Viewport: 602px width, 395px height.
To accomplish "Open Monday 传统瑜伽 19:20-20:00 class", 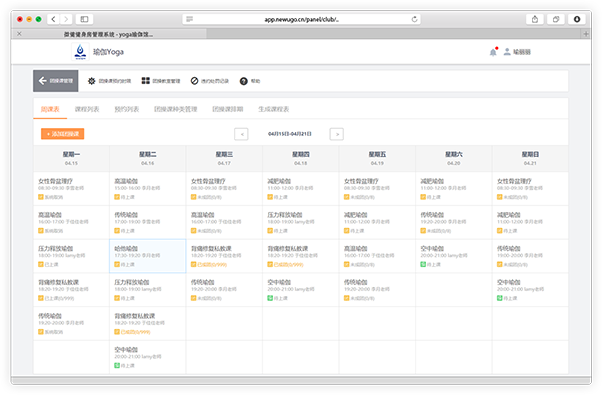I will tap(71, 323).
